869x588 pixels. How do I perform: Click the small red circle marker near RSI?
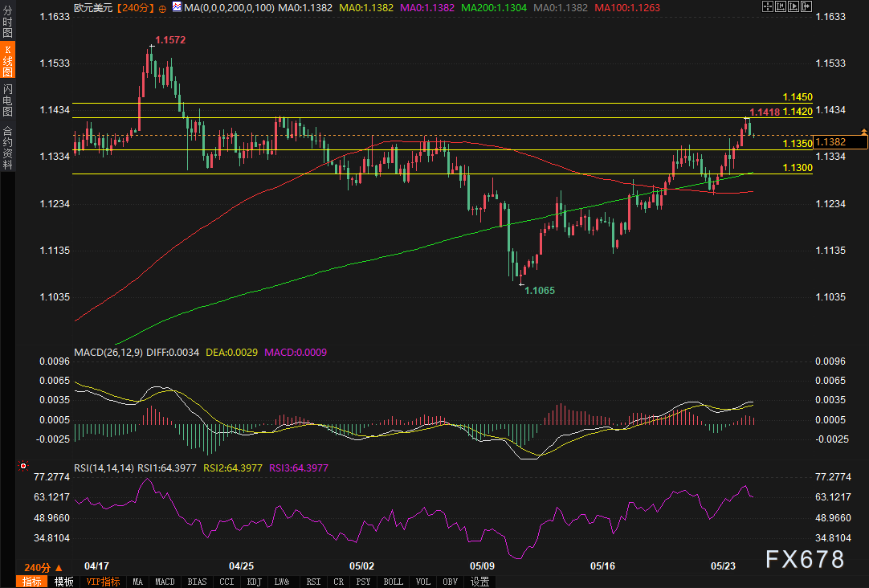click(22, 466)
